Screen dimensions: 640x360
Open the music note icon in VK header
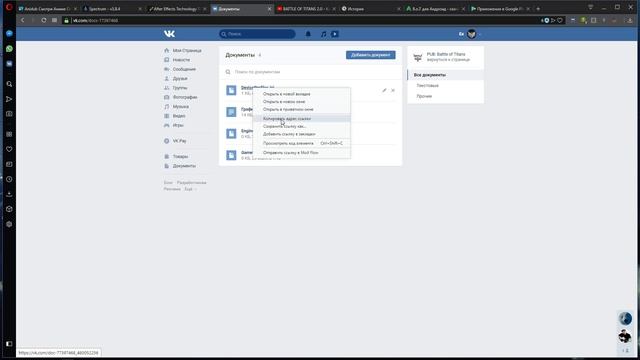(323, 34)
